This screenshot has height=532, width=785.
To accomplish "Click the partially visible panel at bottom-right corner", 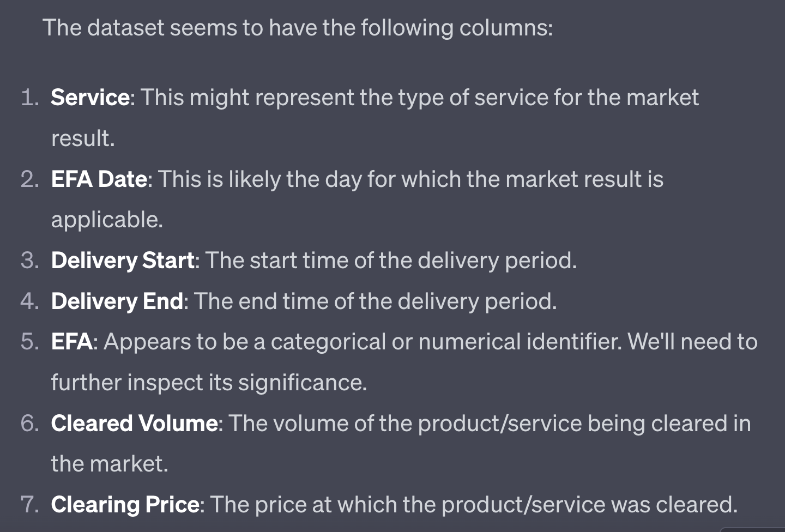I will [753, 529].
